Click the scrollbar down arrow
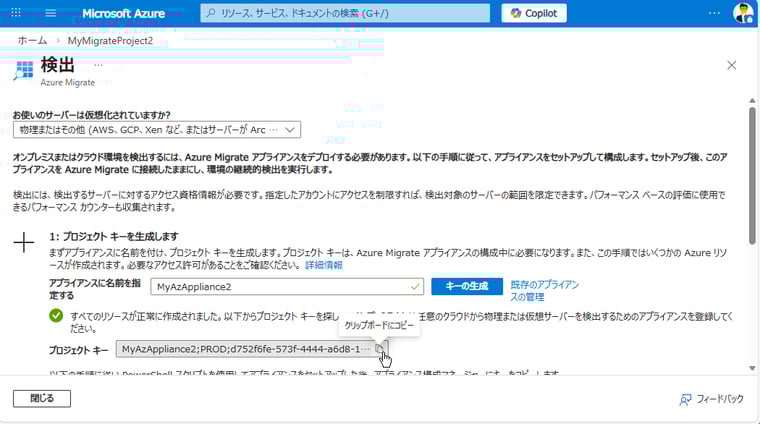760x424 pixels. point(752,368)
